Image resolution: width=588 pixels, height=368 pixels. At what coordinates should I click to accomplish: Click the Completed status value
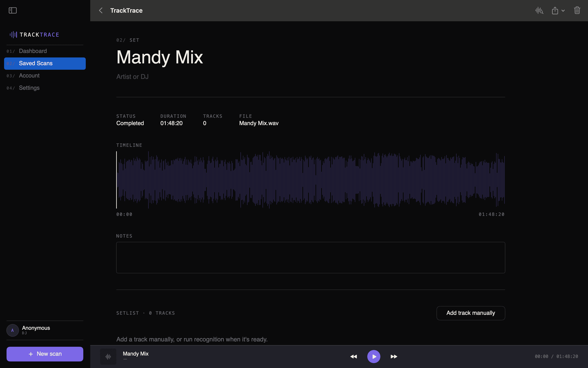click(130, 123)
